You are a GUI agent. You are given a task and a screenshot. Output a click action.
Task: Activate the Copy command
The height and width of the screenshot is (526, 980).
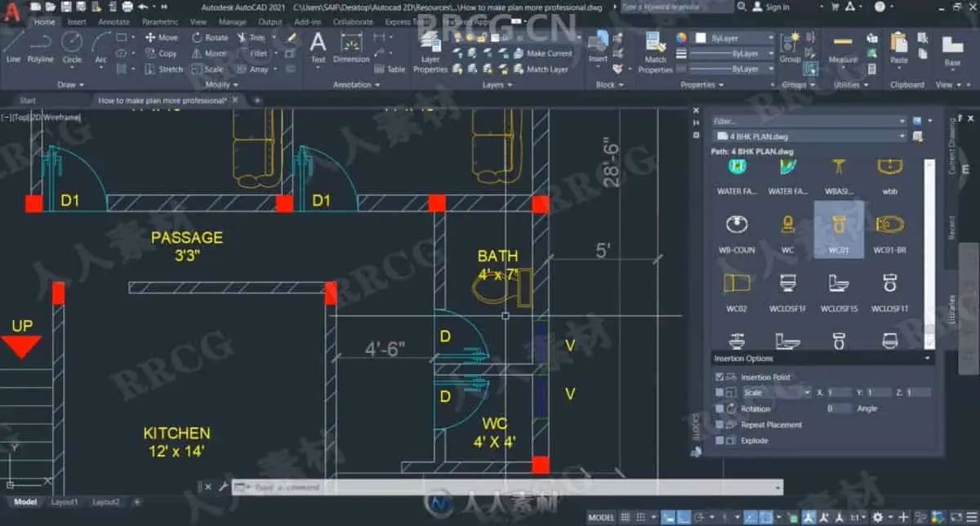(161, 53)
